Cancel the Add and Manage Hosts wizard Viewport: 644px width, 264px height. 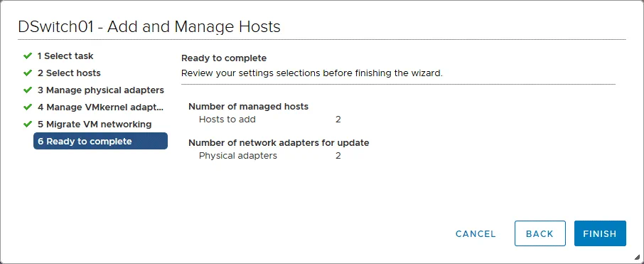(476, 234)
